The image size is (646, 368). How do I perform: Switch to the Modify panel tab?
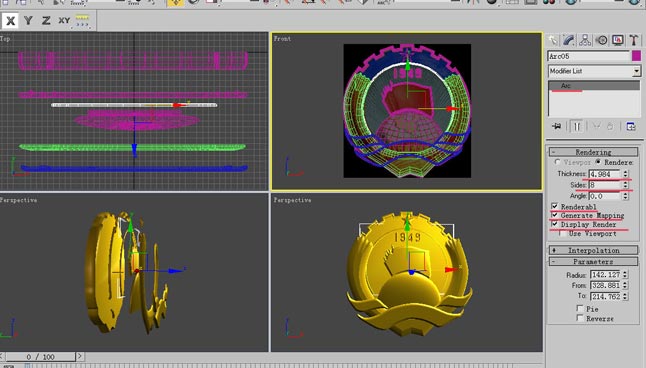pyautogui.click(x=569, y=40)
